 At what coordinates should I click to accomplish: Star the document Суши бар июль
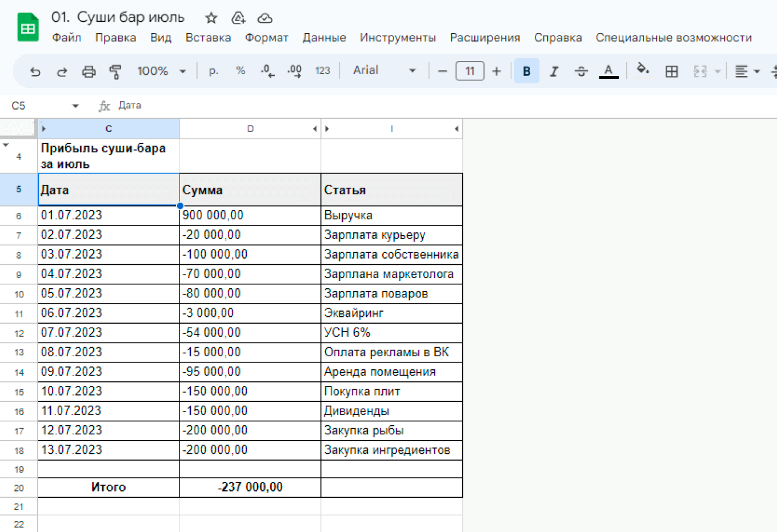click(x=211, y=18)
